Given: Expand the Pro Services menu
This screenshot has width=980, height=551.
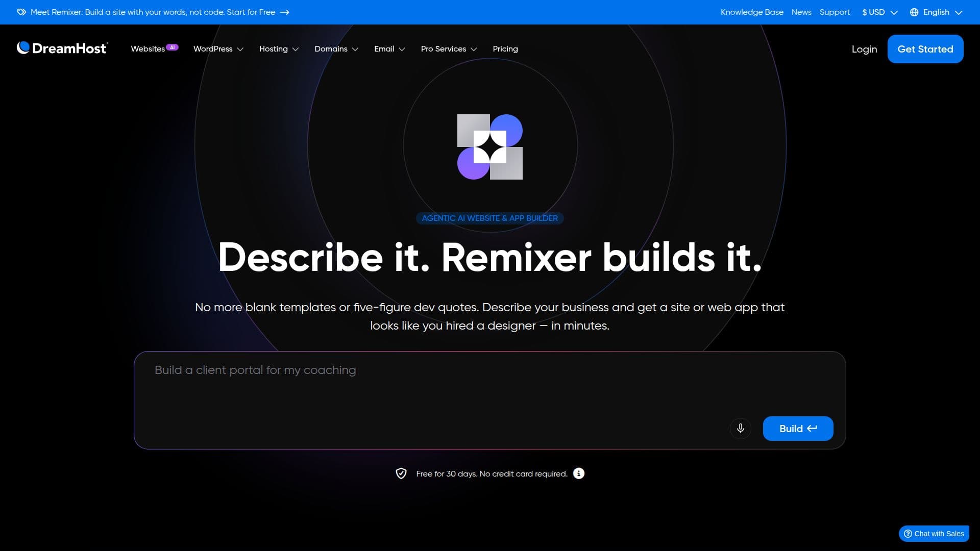Looking at the screenshot, I should (449, 49).
